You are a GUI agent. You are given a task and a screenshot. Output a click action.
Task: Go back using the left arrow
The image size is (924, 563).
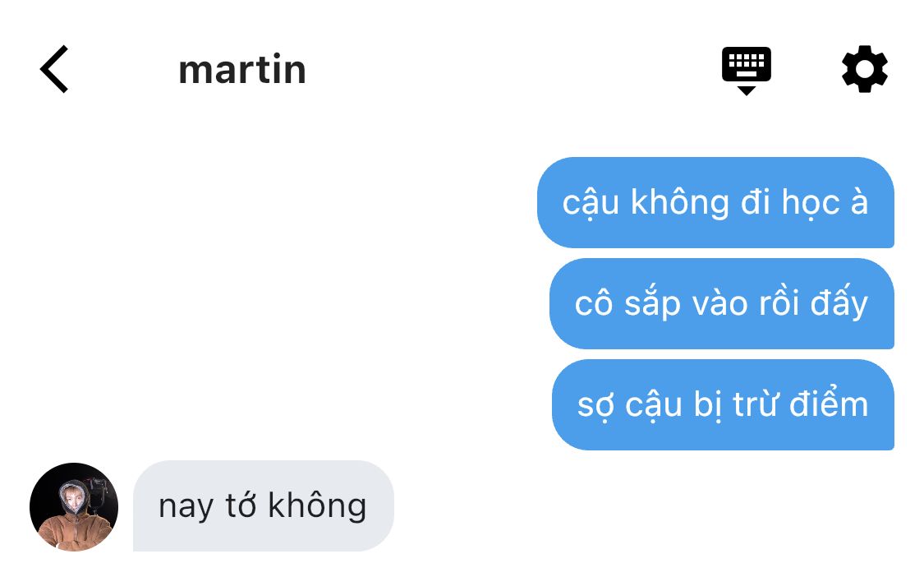[x=54, y=69]
